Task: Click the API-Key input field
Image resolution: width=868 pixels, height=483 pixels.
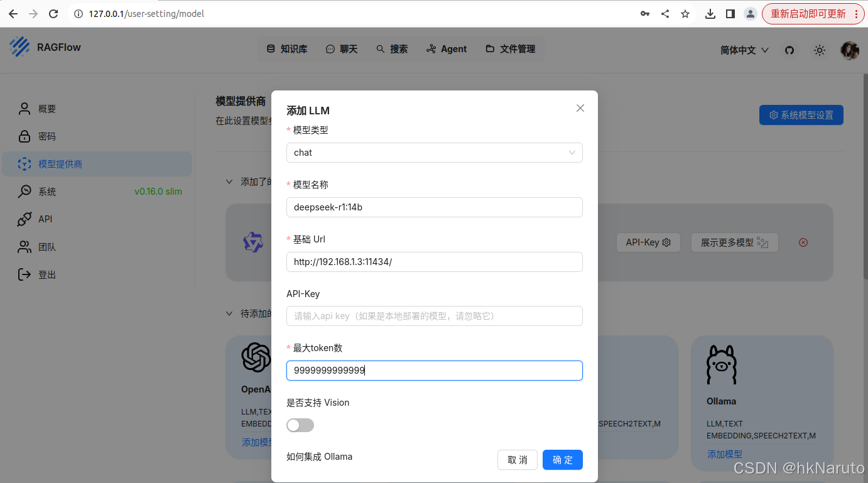Action: coord(435,316)
